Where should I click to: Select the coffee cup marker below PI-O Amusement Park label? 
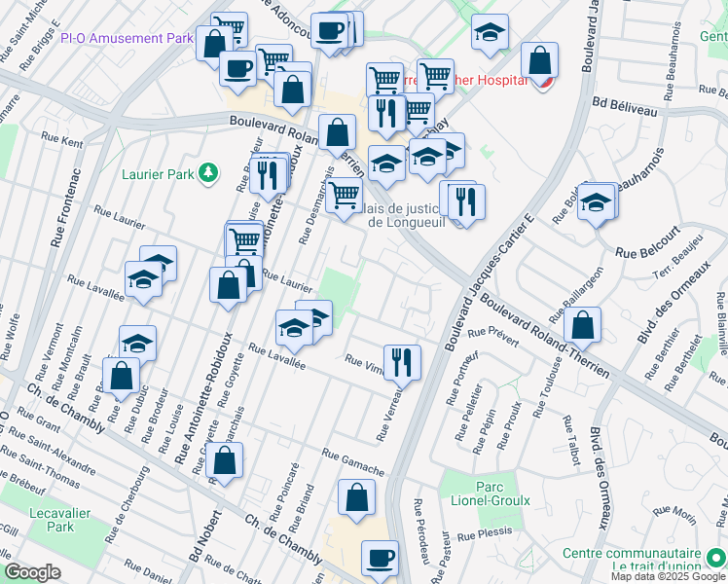237,70
